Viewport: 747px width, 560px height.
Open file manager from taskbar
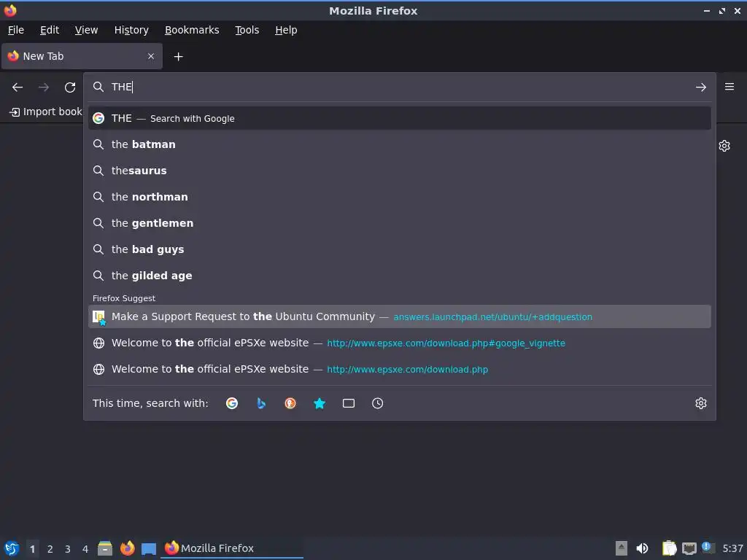pos(105,548)
